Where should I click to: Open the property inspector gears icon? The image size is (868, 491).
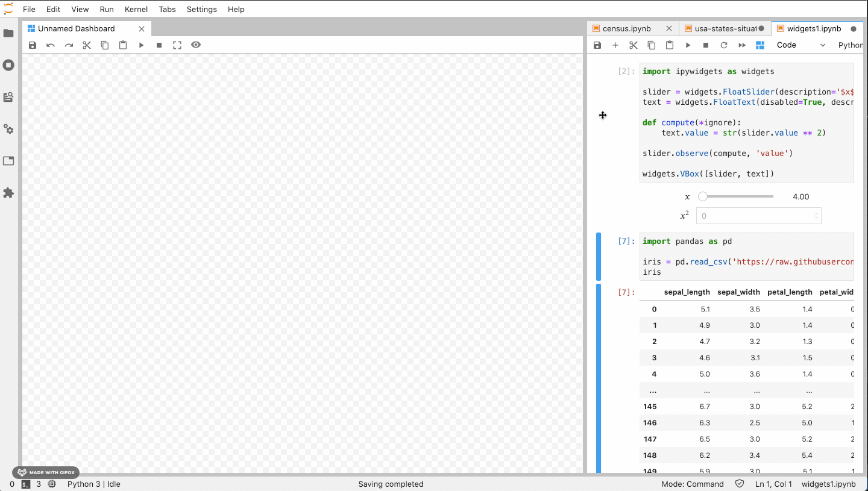click(x=8, y=129)
